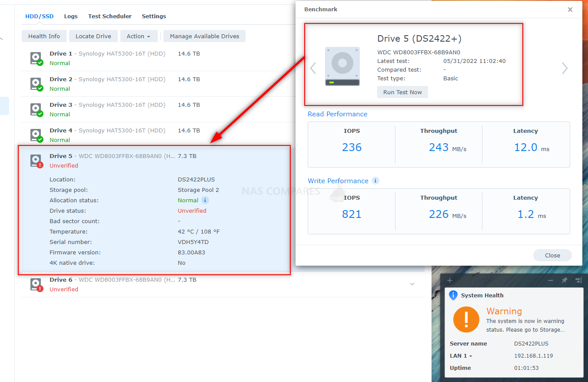Click the Write Performance heading

point(338,181)
